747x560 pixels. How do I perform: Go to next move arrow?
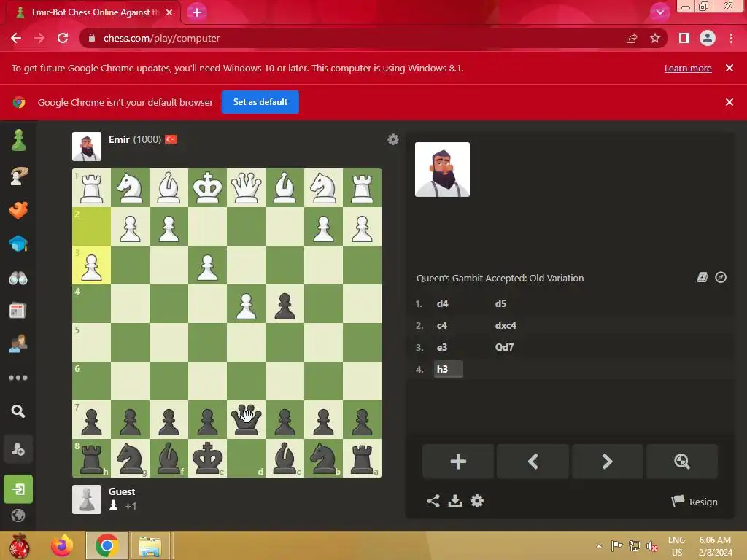click(x=608, y=462)
